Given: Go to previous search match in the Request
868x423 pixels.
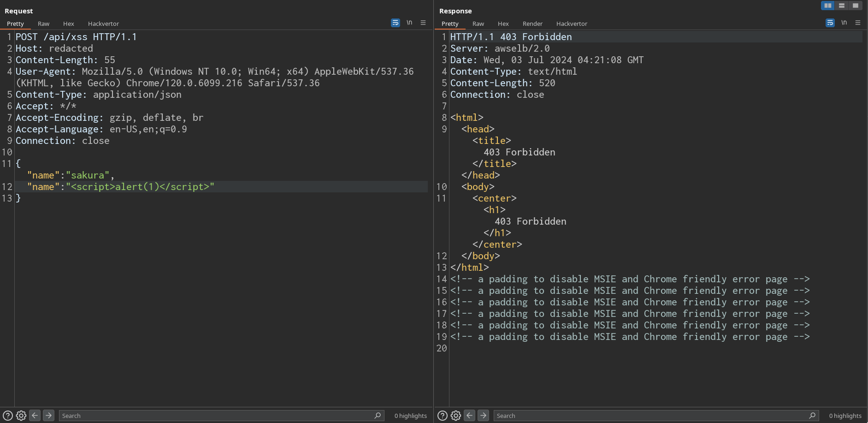Looking at the screenshot, I should coord(35,416).
